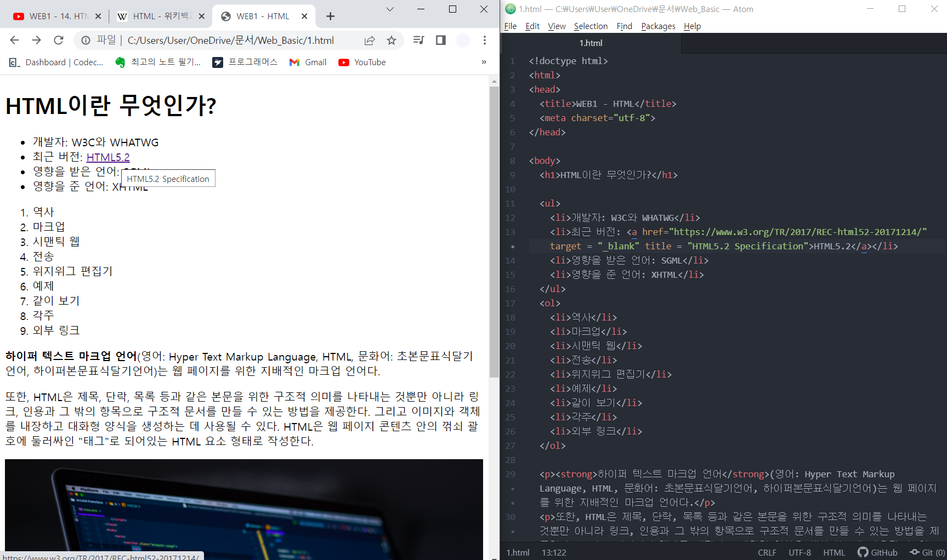
Task: Click the '<title>WEB1 - HTML</title>' code line
Action: click(608, 104)
